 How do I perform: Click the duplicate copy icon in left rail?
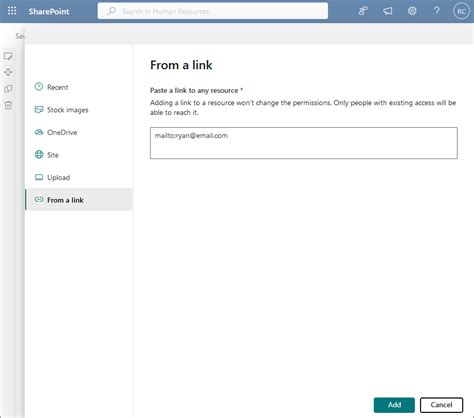8,89
